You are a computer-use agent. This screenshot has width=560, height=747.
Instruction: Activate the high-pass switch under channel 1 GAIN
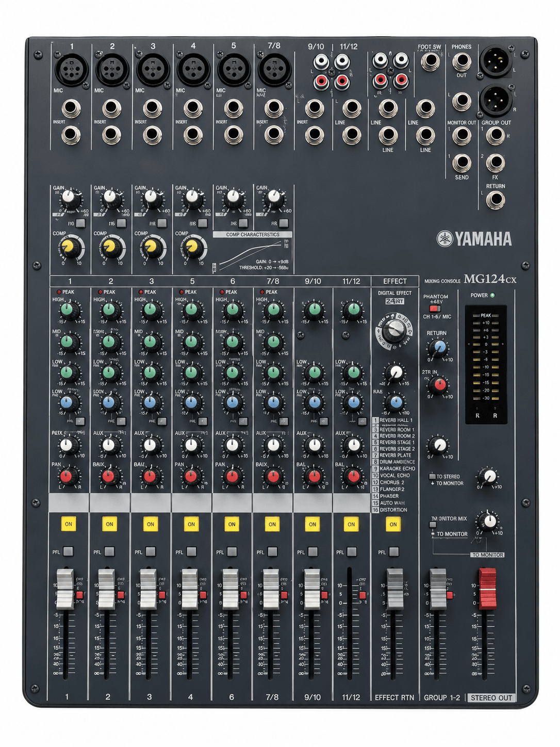click(80, 223)
